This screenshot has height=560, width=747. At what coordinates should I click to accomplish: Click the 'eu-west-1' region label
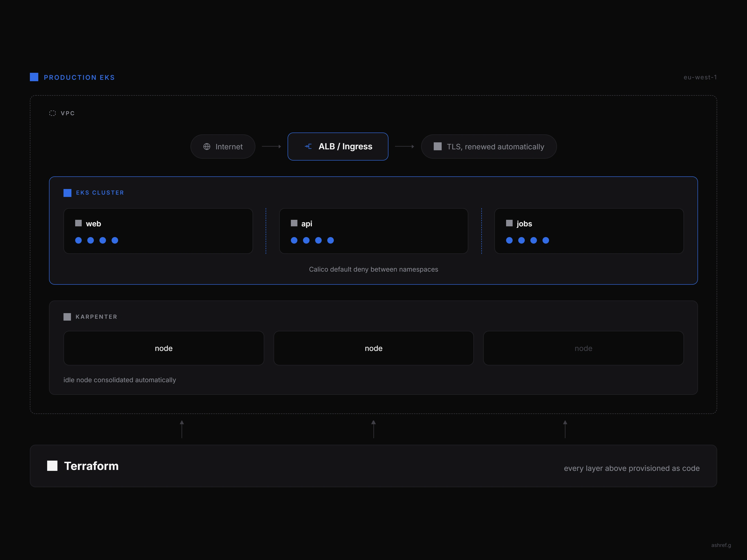coord(700,77)
